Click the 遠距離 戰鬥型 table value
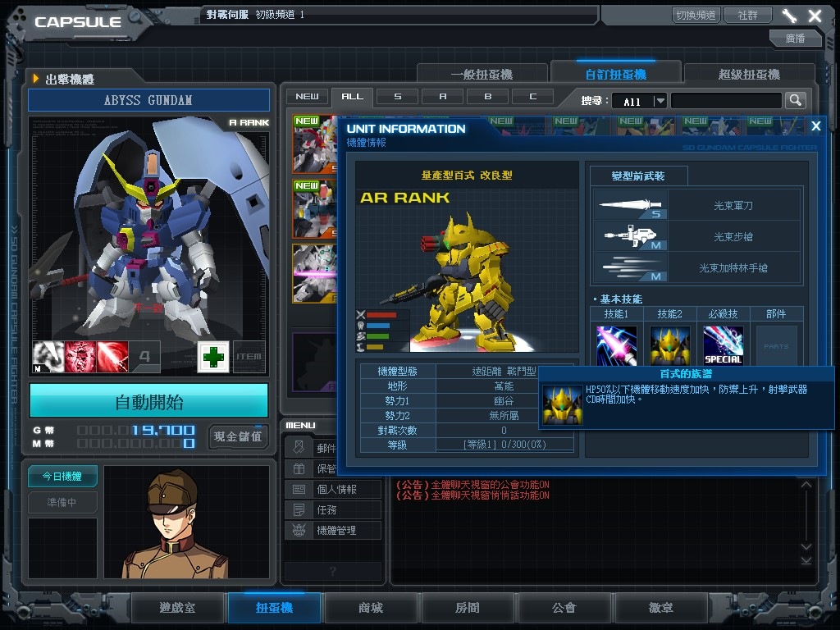Image resolution: width=840 pixels, height=630 pixels. point(504,372)
